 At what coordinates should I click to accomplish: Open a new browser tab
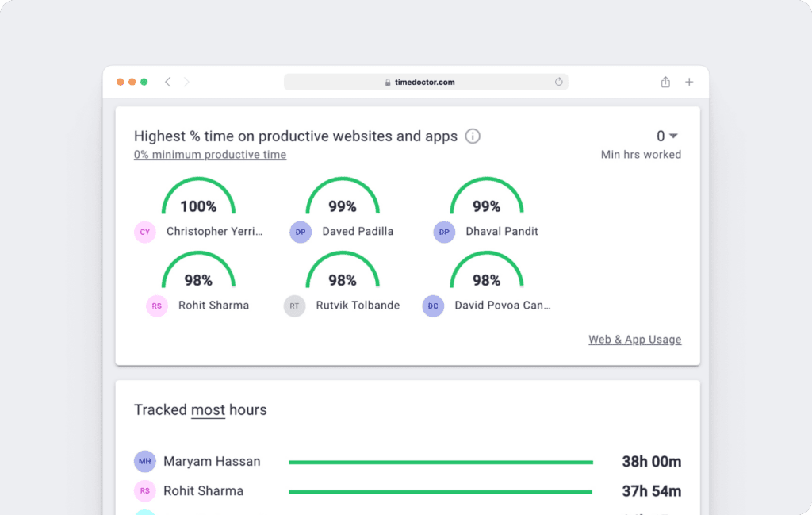click(x=688, y=82)
